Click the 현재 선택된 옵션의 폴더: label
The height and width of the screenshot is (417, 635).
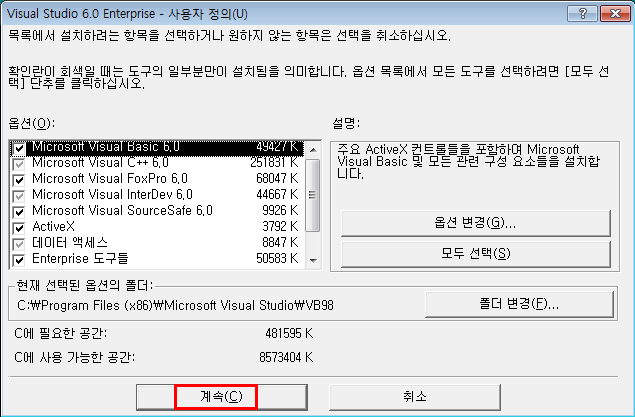85,285
